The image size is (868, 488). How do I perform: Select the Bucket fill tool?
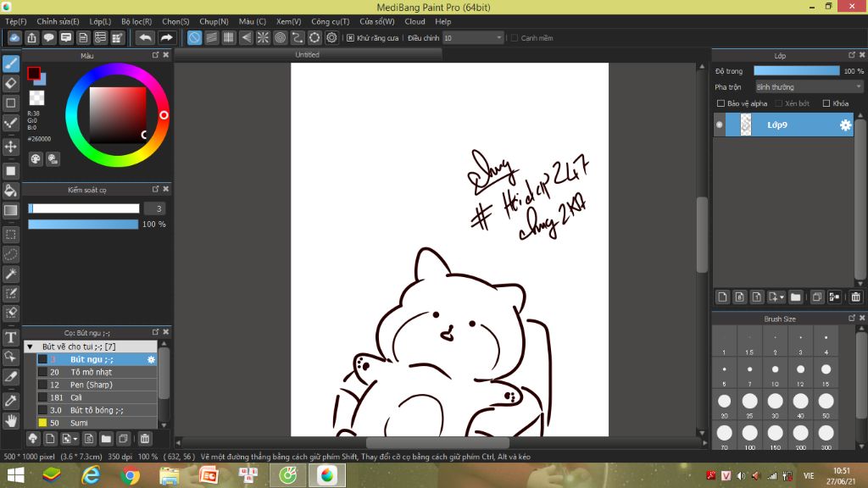pos(10,191)
